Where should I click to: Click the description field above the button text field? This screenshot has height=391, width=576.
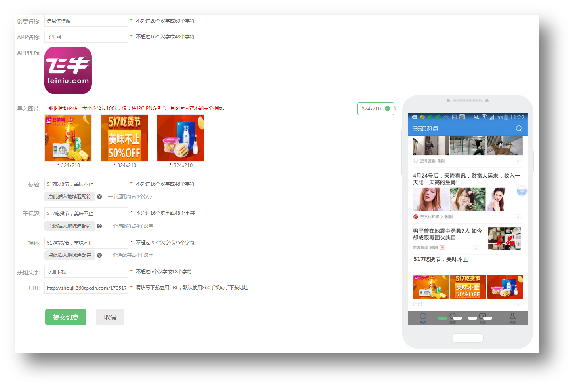(86, 243)
